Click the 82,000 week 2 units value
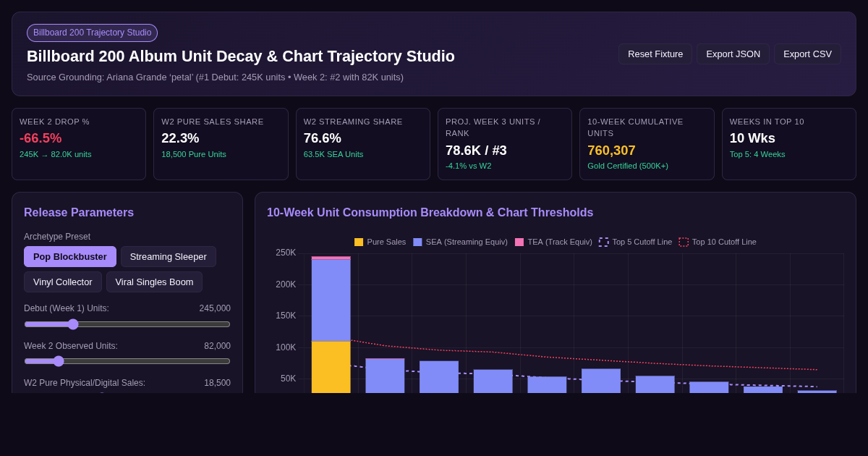 217,346
